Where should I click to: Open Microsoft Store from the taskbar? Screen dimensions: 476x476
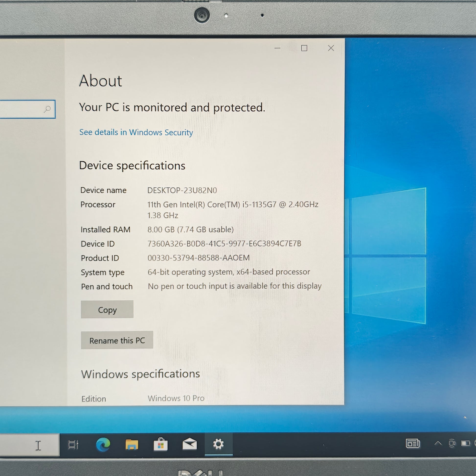click(161, 444)
